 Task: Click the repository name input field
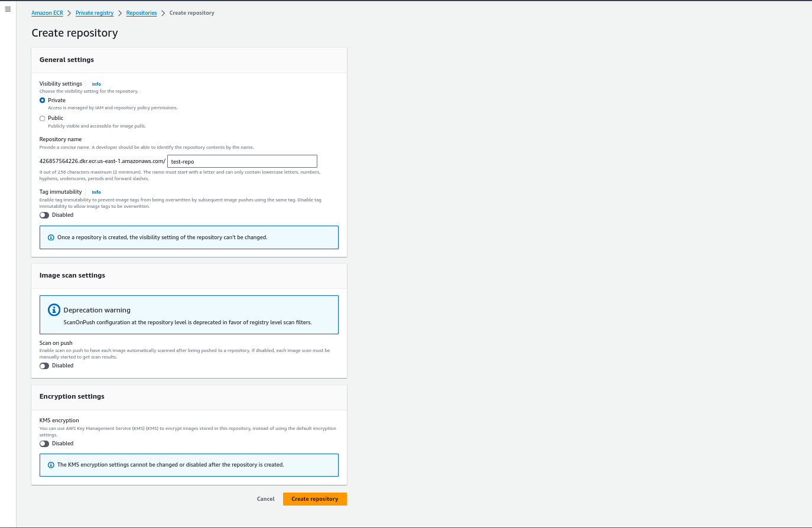pyautogui.click(x=242, y=161)
